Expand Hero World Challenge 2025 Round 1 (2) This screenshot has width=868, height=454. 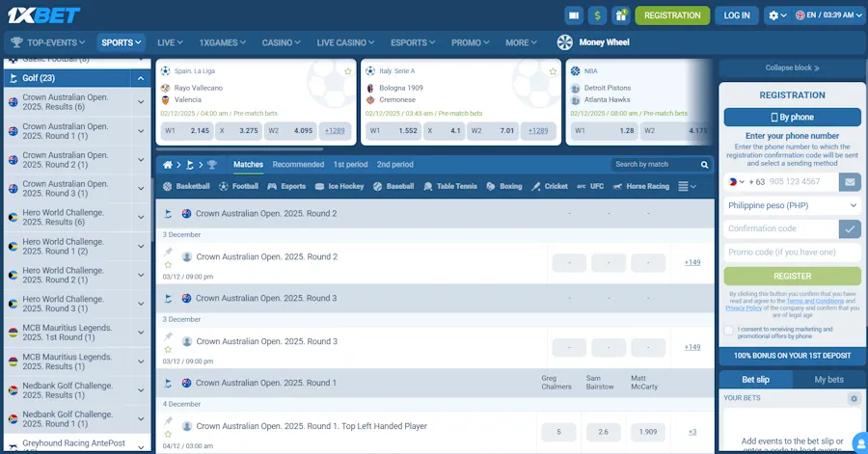pos(141,246)
